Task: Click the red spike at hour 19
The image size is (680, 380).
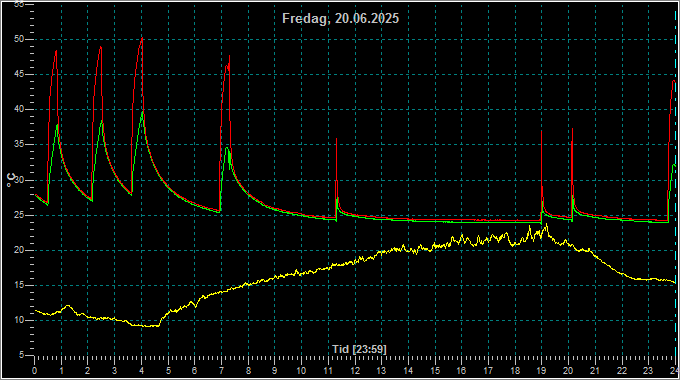Action: [542, 131]
